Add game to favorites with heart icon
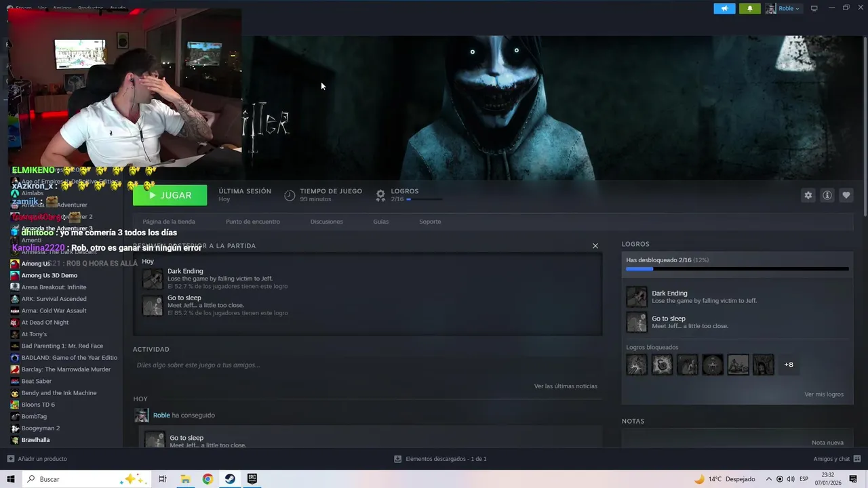This screenshot has height=488, width=868. (846, 195)
